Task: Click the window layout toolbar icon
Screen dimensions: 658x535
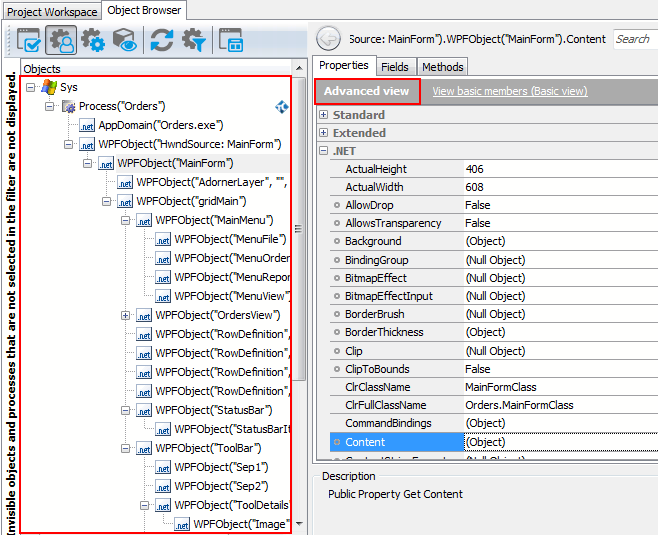Action: [232, 40]
